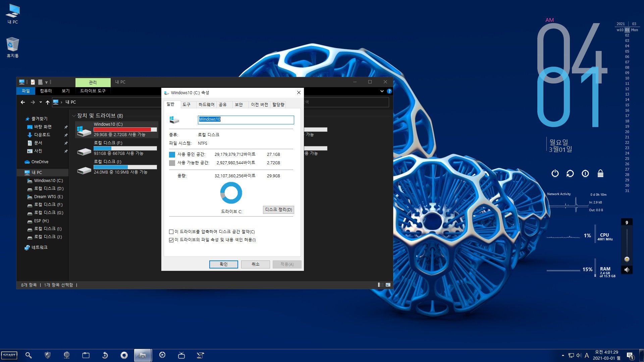Click the tray network icon

pyautogui.click(x=571, y=355)
